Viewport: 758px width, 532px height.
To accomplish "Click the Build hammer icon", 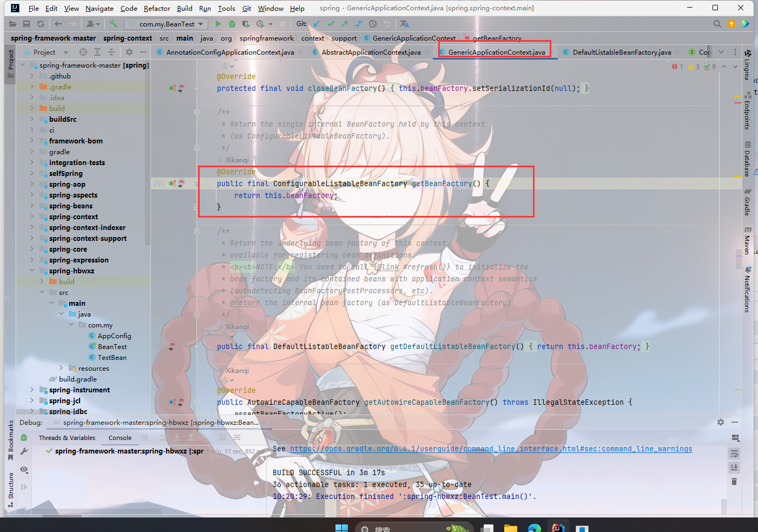I will 113,24.
